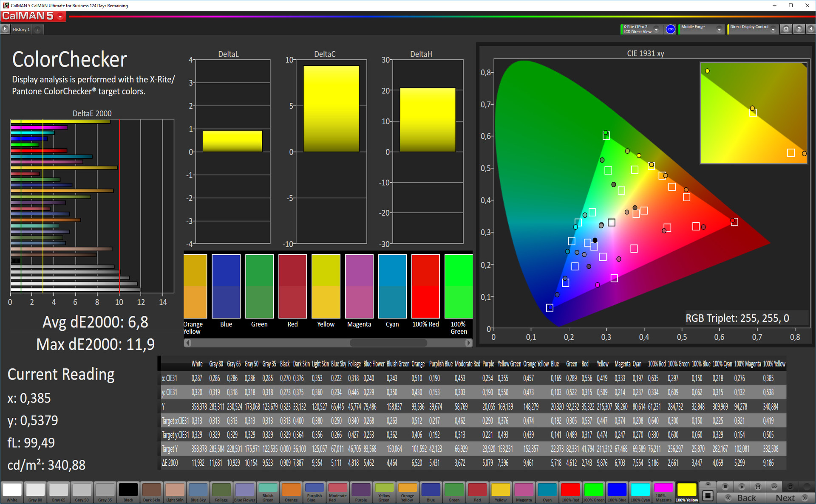
Task: Collapse the side panel arrow at top right
Action: click(x=810, y=29)
